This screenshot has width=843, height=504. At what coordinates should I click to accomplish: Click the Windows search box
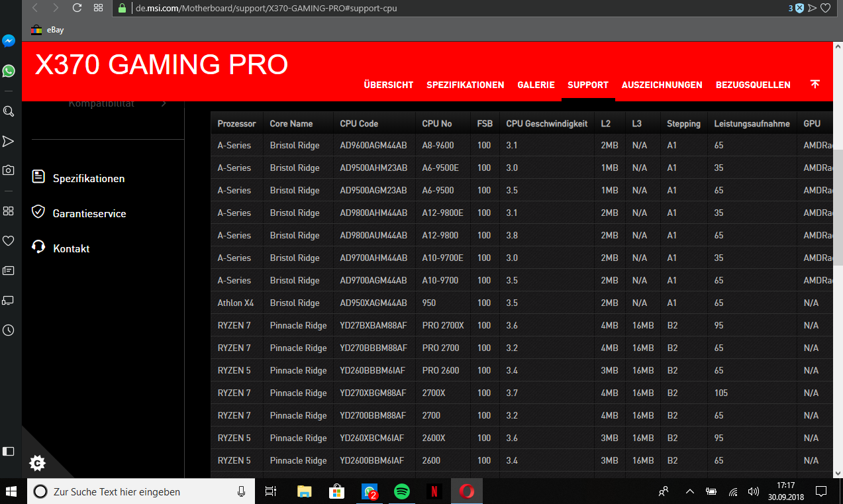140,491
